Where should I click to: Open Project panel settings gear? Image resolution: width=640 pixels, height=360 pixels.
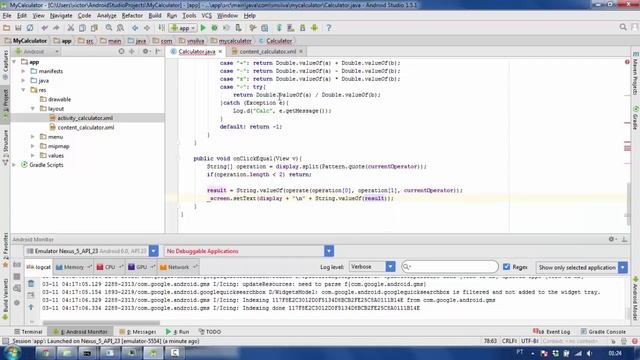145,51
